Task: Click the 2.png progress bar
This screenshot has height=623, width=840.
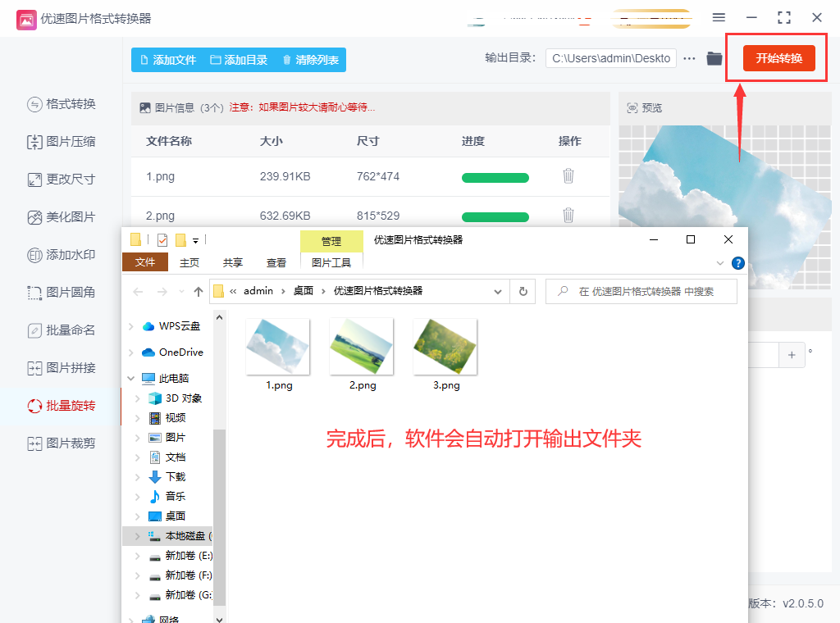Action: tap(495, 216)
